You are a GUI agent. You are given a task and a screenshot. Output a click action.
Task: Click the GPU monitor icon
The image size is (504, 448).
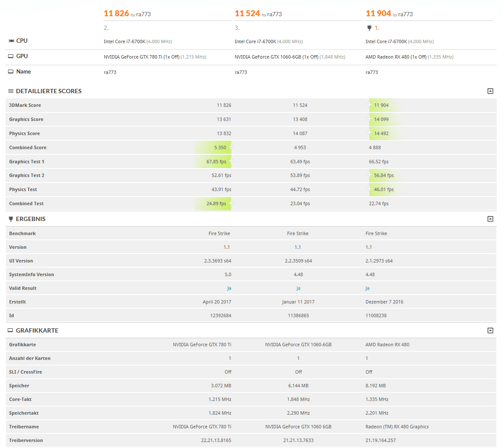pos(11,56)
